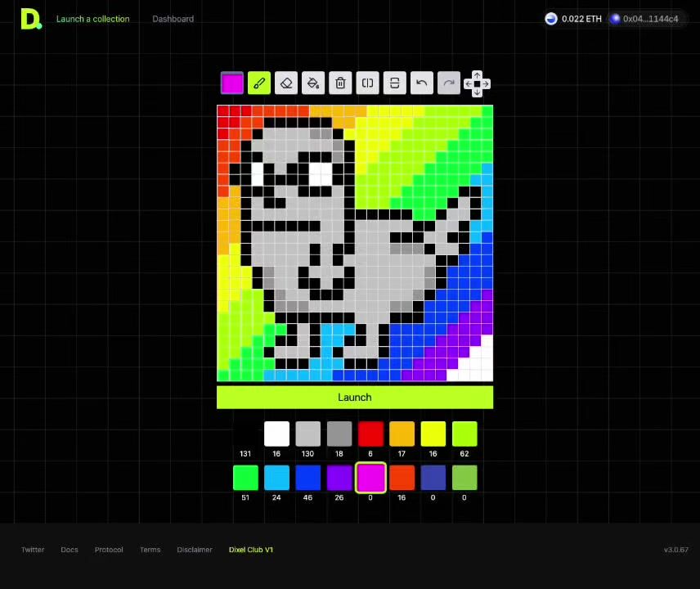Screen dimensions: 700x589
Task: Select the eraser tool
Action: pos(286,83)
